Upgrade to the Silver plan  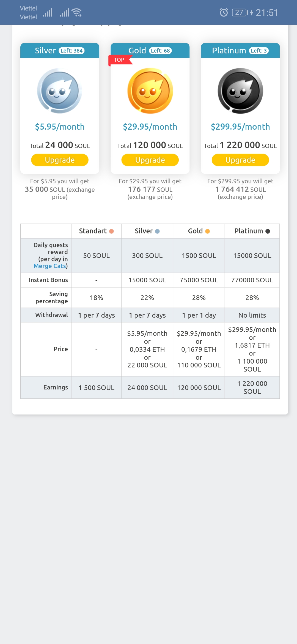click(60, 160)
